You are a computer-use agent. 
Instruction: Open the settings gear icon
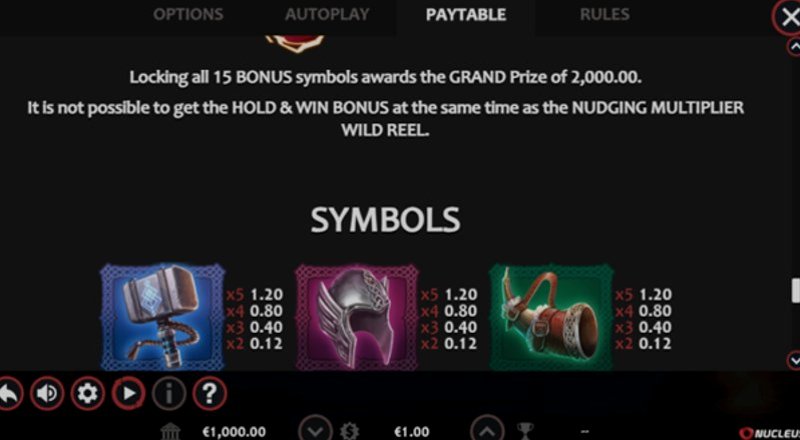pyautogui.click(x=88, y=394)
